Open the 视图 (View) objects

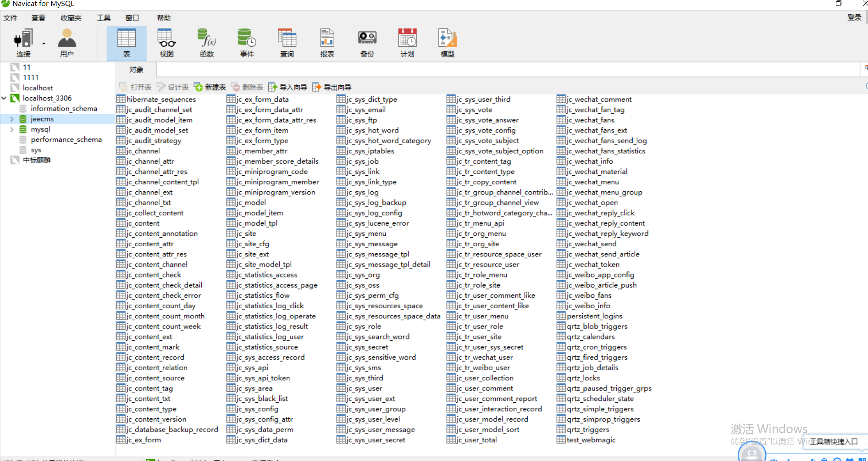coord(166,43)
